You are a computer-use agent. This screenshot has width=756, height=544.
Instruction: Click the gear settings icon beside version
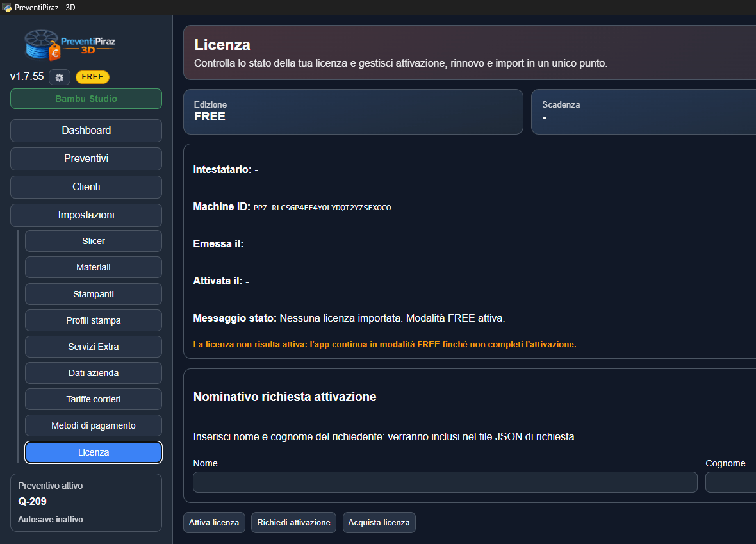(x=60, y=77)
